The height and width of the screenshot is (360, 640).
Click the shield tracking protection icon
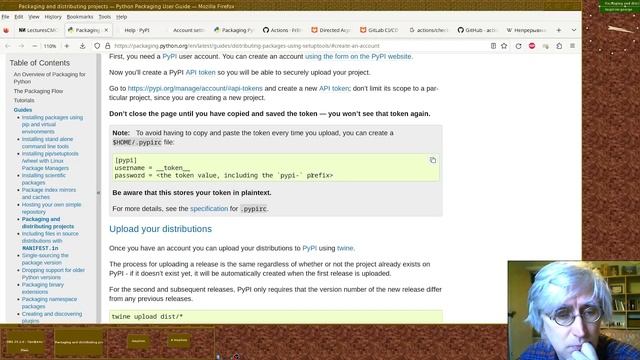tap(97, 46)
